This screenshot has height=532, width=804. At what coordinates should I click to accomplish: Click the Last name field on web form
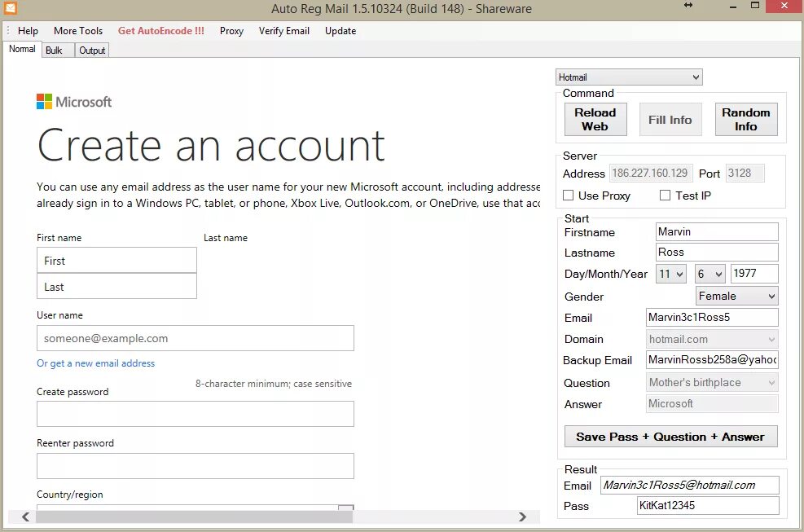click(116, 286)
